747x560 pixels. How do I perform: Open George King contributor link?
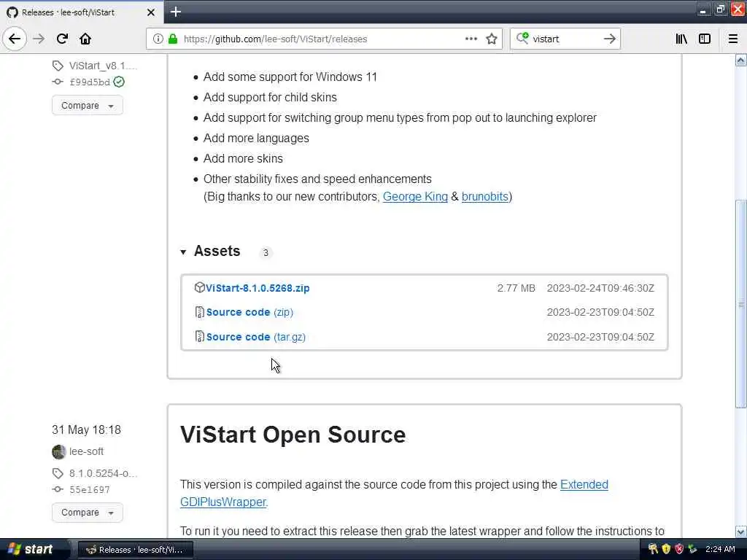coord(415,197)
